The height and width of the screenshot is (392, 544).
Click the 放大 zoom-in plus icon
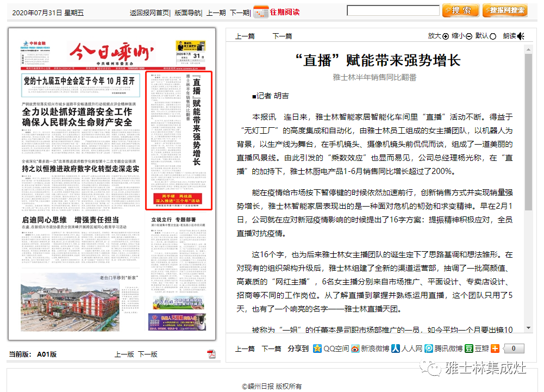[446, 36]
